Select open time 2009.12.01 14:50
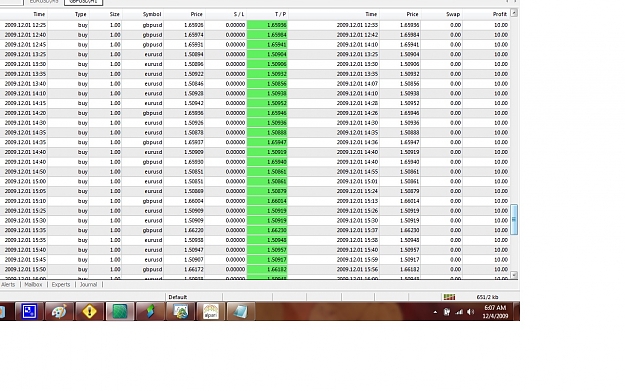Viewport: 625px width, 391px height. (x=25, y=172)
